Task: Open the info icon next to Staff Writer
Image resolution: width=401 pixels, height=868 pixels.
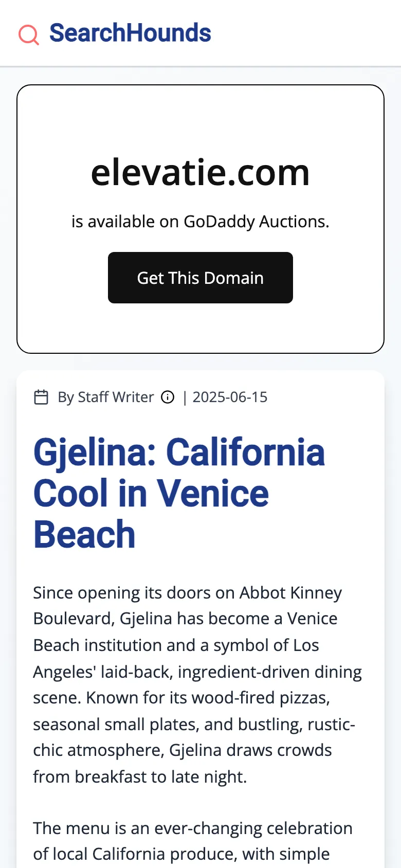Action: click(x=168, y=397)
